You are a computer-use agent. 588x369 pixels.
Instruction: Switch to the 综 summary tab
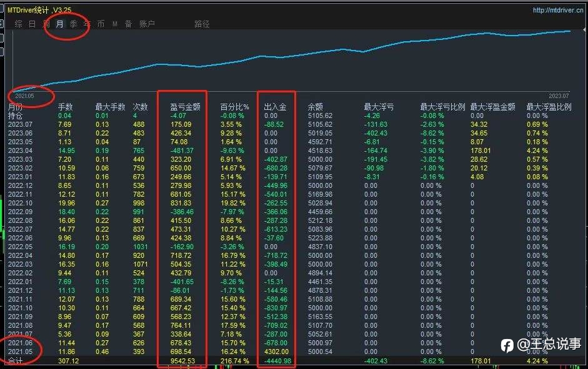coord(18,24)
